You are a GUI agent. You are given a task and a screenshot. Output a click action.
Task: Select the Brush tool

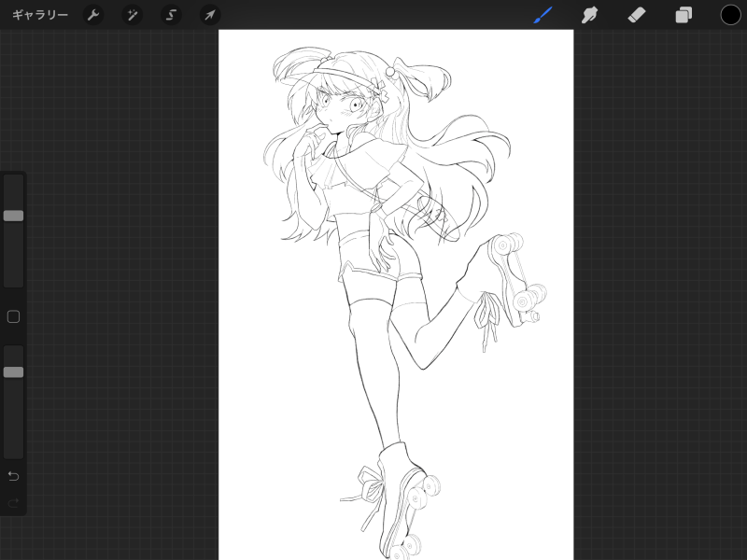coord(543,15)
